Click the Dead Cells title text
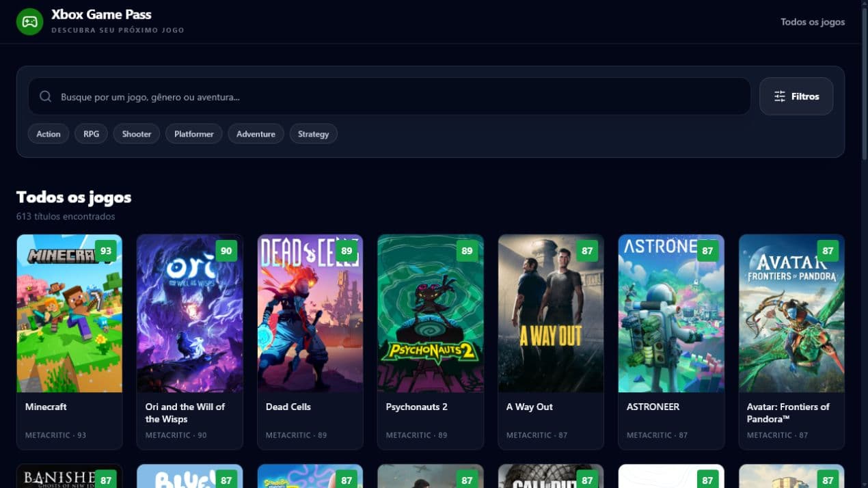This screenshot has width=868, height=488. 288,407
